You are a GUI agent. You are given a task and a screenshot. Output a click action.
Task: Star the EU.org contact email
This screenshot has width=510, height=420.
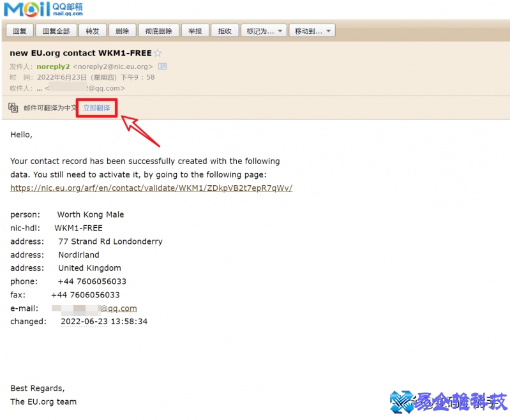point(158,54)
